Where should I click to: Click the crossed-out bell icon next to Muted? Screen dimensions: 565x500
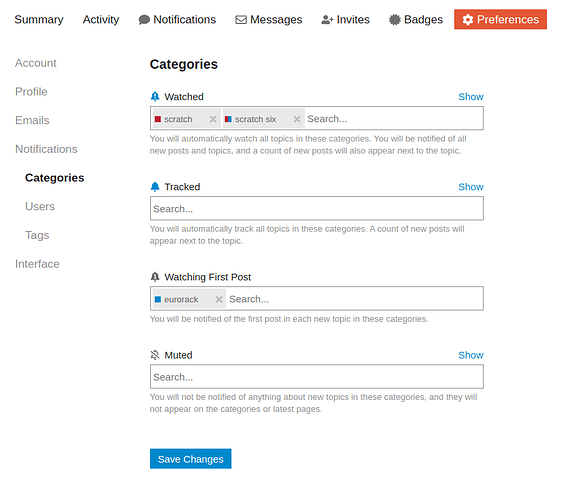click(x=155, y=355)
